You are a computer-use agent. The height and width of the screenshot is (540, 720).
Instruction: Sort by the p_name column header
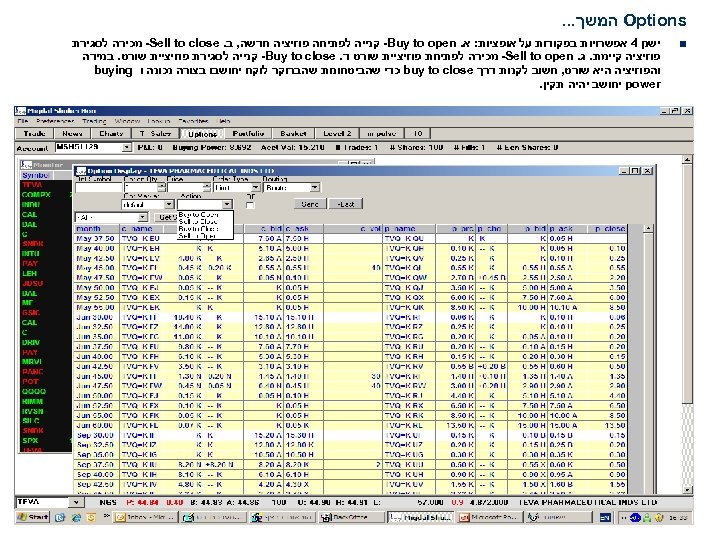point(409,229)
